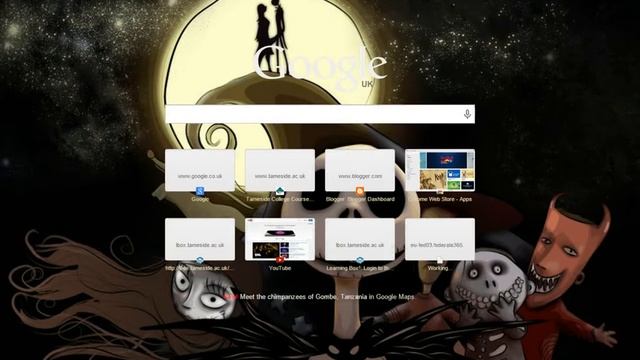640x360 pixels.
Task: Click the Google favicon under first tile
Action: (200, 191)
